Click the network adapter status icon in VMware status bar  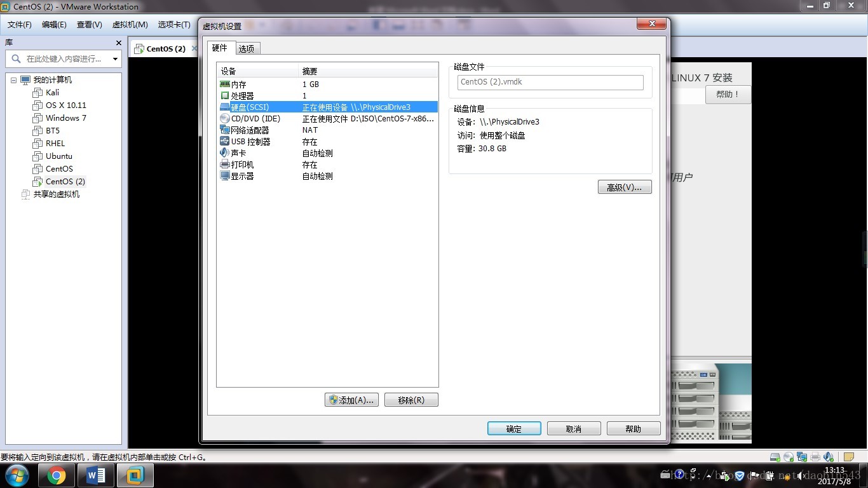tap(802, 457)
